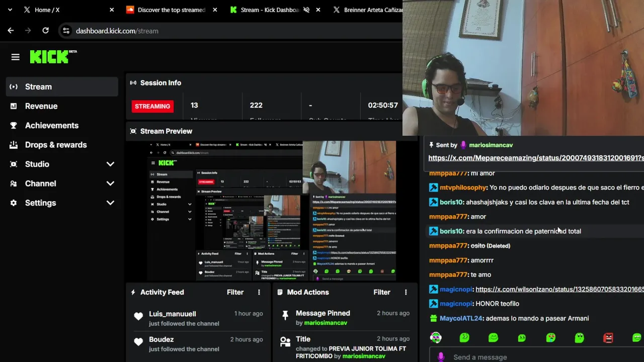Click the pin icon on pinned chat message
The height and width of the screenshot is (362, 644).
(431, 145)
